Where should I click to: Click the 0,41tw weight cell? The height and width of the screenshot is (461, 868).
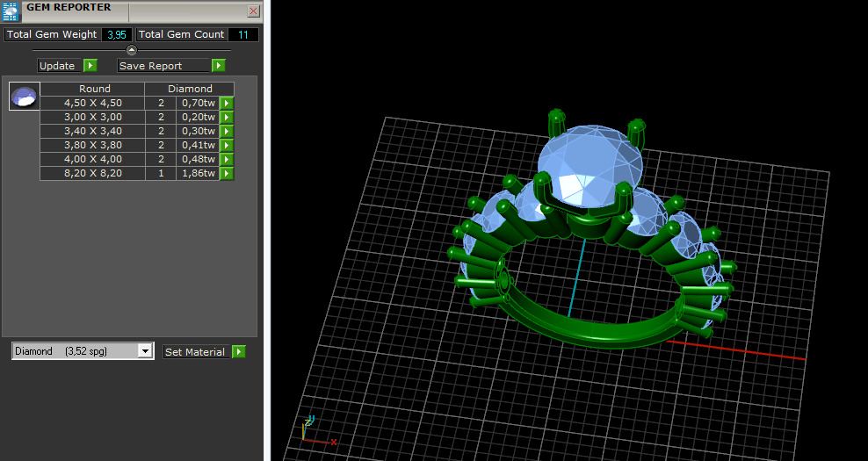tap(199, 146)
